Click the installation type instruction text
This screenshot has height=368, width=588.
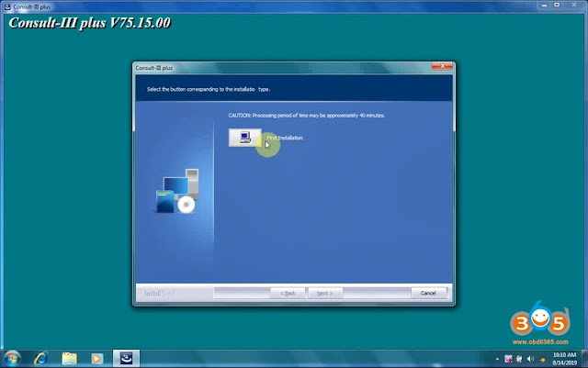209,89
